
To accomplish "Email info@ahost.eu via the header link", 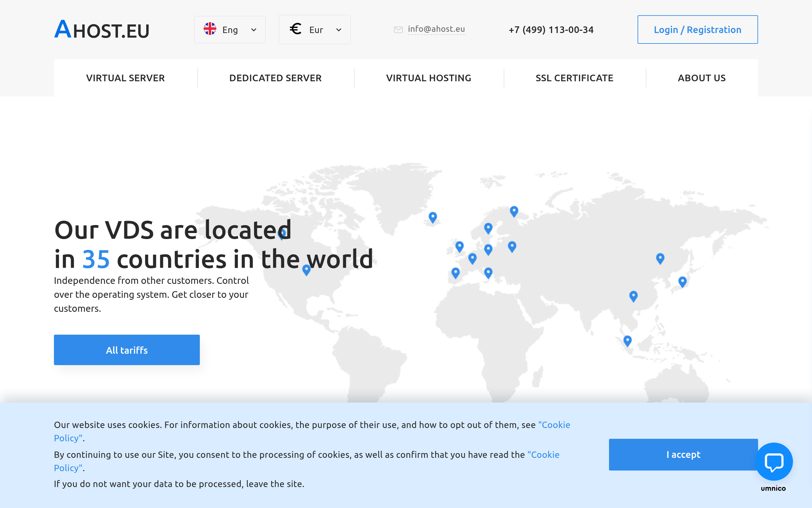I will coord(436,29).
